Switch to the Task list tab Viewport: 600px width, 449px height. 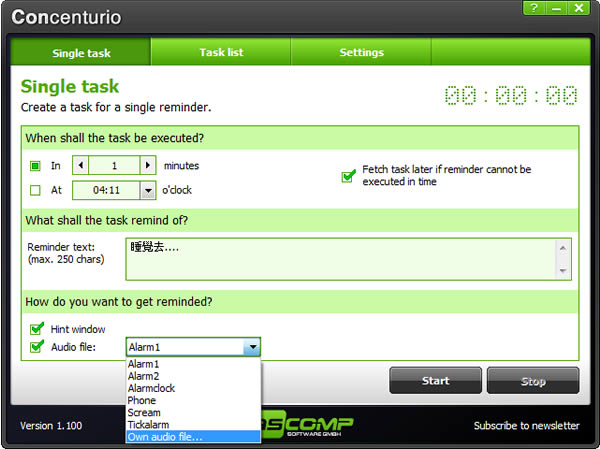(221, 52)
